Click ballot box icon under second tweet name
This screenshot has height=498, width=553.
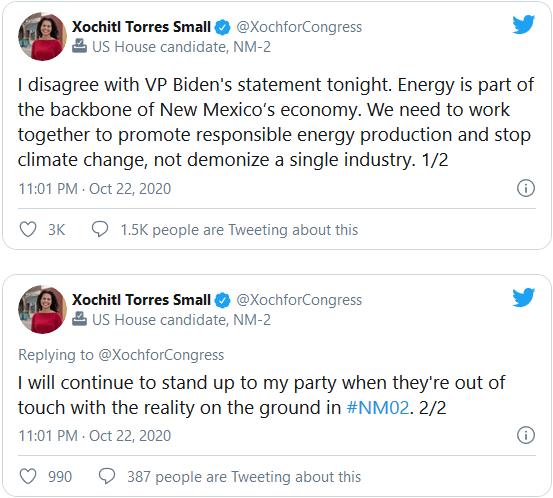click(79, 319)
